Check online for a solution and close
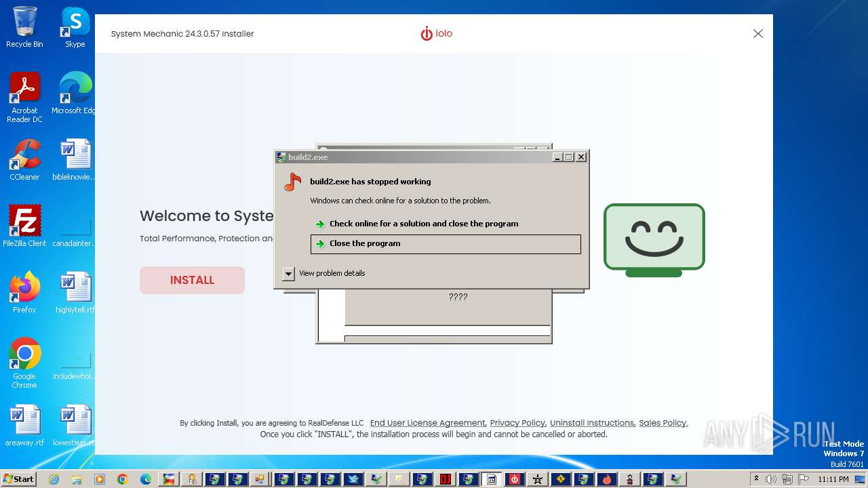The image size is (868, 488). [x=424, y=224]
